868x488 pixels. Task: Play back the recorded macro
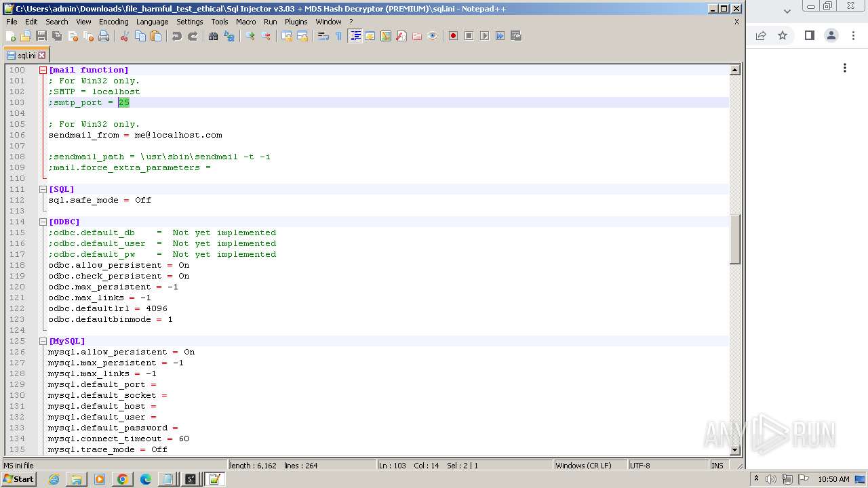tap(484, 36)
